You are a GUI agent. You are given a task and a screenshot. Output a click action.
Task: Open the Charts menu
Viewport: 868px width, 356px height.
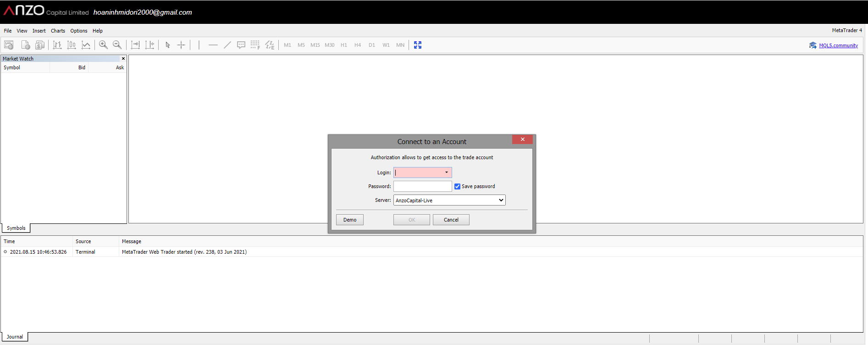tap(58, 31)
